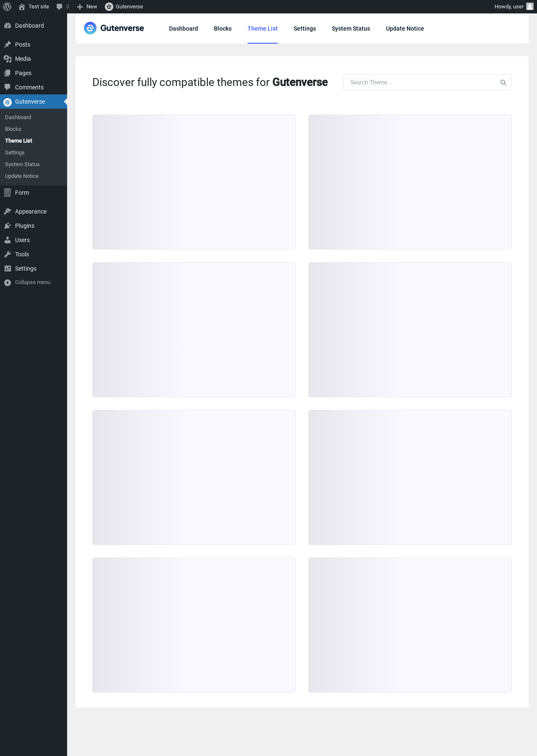This screenshot has height=756, width=537.
Task: Click the user avatar in admin bar
Action: pyautogui.click(x=530, y=7)
